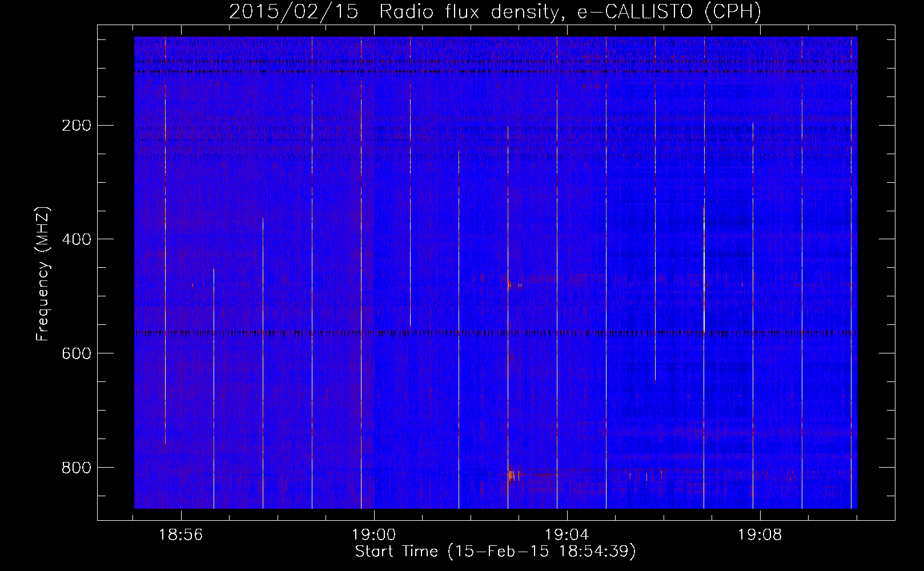This screenshot has height=571, width=924.
Task: Click the 19:08 time tick label
Action: [760, 535]
